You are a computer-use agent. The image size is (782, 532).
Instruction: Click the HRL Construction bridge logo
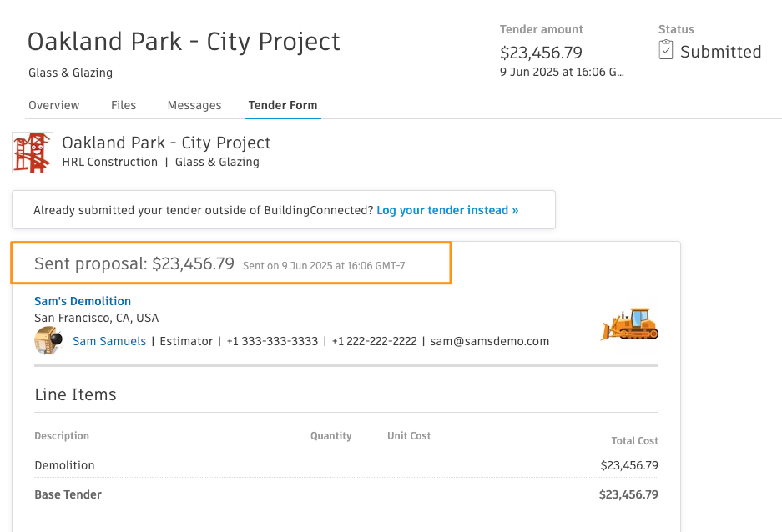click(x=33, y=153)
